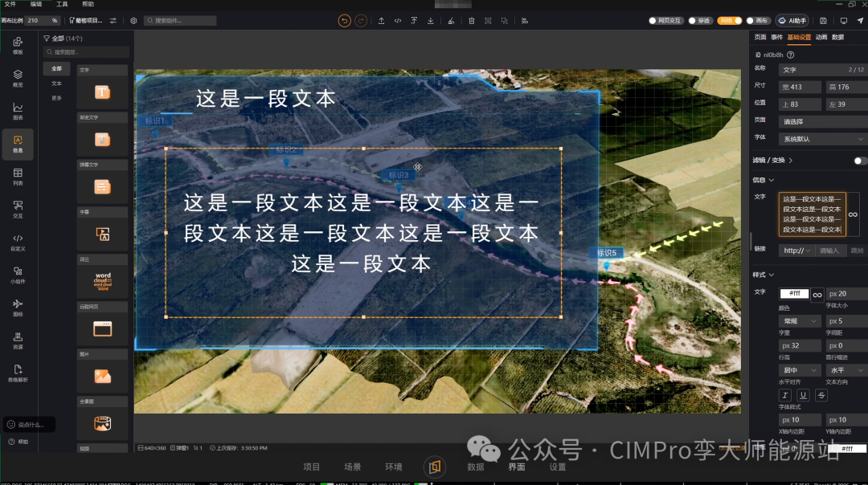Open the 文件 menu
The image size is (868, 485).
pyautogui.click(x=10, y=4)
